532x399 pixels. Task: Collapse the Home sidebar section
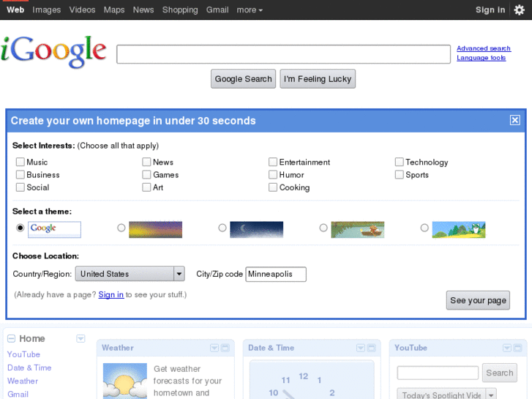coord(11,338)
